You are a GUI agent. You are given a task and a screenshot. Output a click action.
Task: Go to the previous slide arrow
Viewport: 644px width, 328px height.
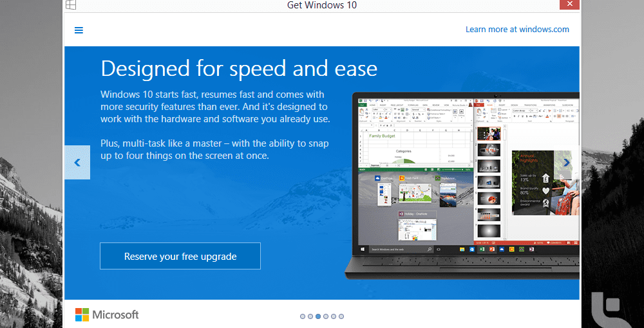[x=77, y=162]
